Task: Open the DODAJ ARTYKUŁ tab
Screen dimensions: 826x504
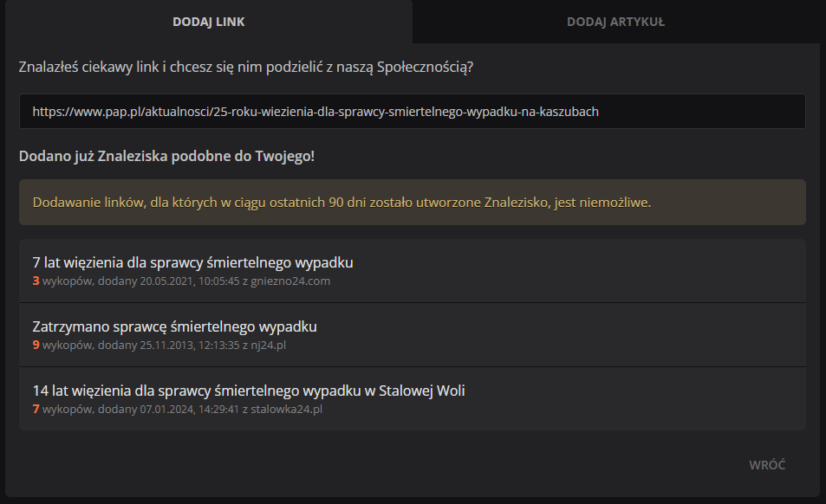Action: (615, 22)
